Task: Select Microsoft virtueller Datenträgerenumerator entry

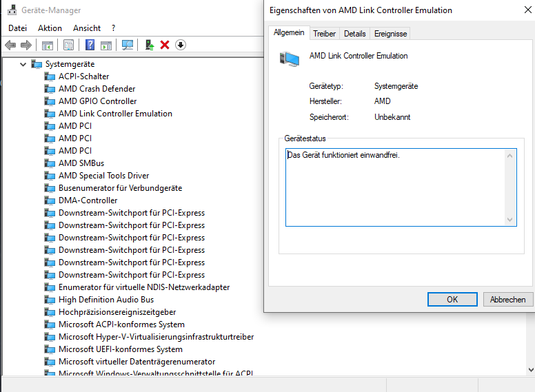Action: (137, 362)
